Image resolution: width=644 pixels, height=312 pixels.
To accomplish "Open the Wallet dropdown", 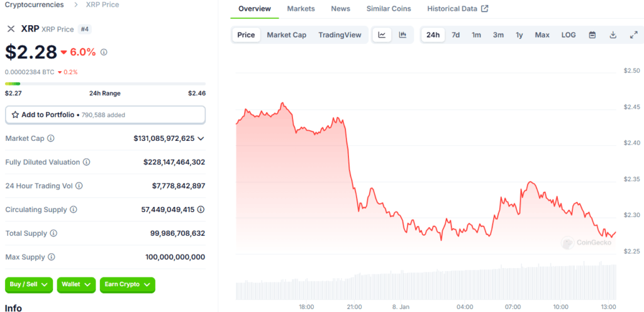I will click(x=76, y=284).
